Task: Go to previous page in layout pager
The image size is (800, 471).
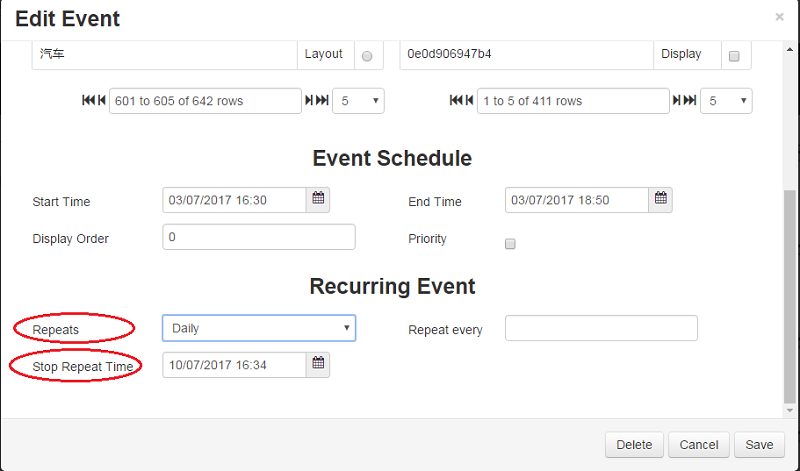Action: point(101,101)
